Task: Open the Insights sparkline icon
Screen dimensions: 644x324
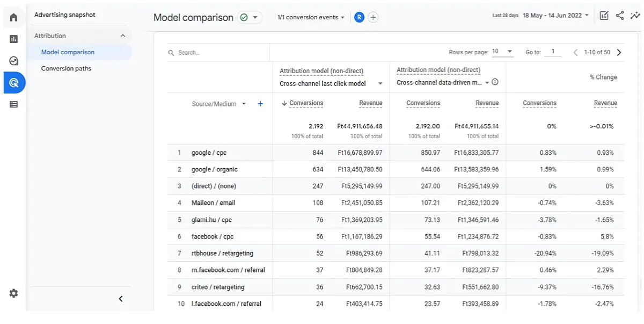Action: (635, 16)
